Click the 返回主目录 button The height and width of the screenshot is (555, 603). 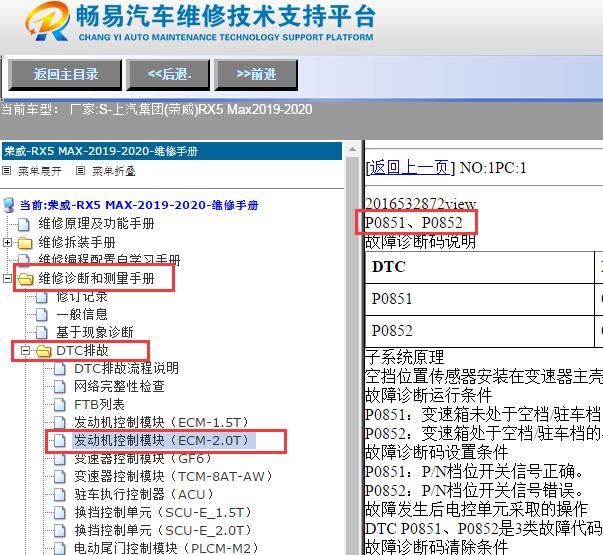(x=65, y=74)
